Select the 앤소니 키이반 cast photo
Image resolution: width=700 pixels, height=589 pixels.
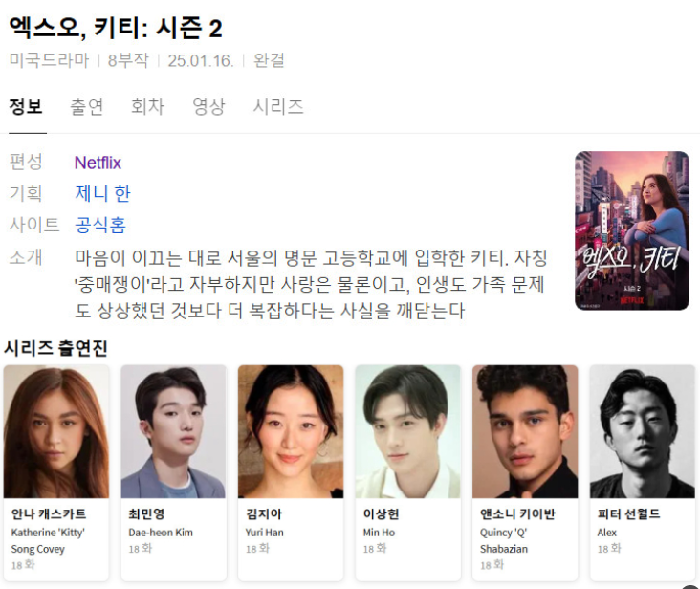tap(525, 431)
